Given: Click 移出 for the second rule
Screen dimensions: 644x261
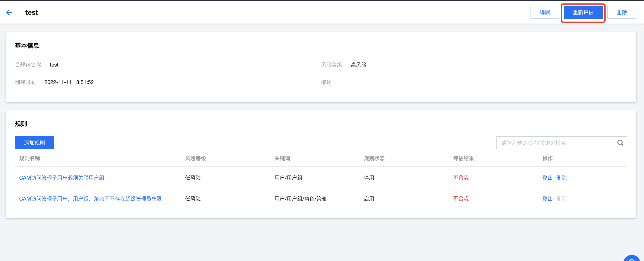Looking at the screenshot, I should [x=547, y=199].
